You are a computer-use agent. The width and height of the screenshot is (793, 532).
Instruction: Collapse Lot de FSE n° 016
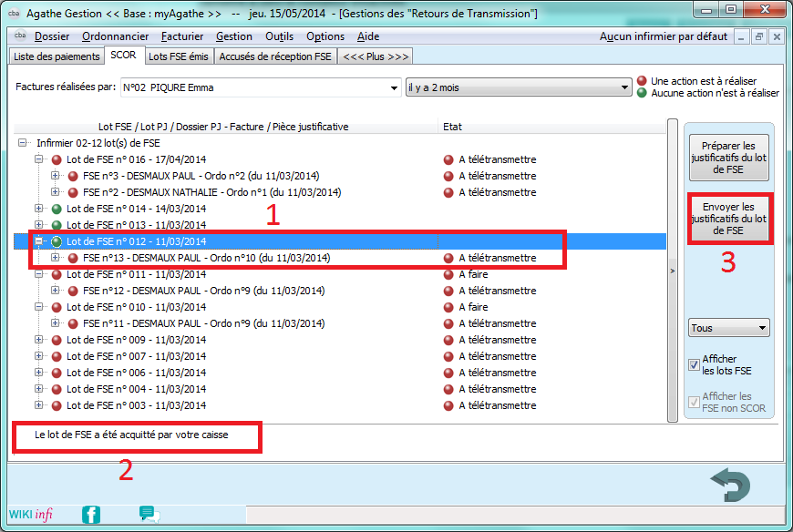(x=38, y=159)
